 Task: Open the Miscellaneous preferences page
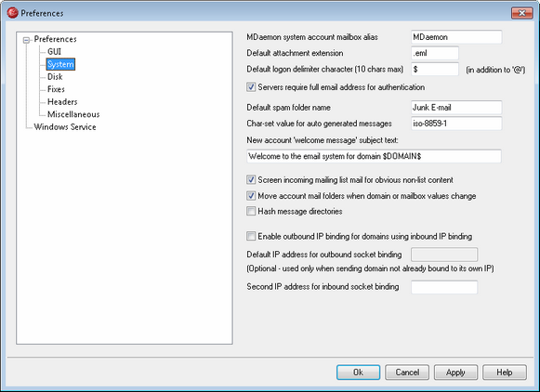pyautogui.click(x=73, y=114)
